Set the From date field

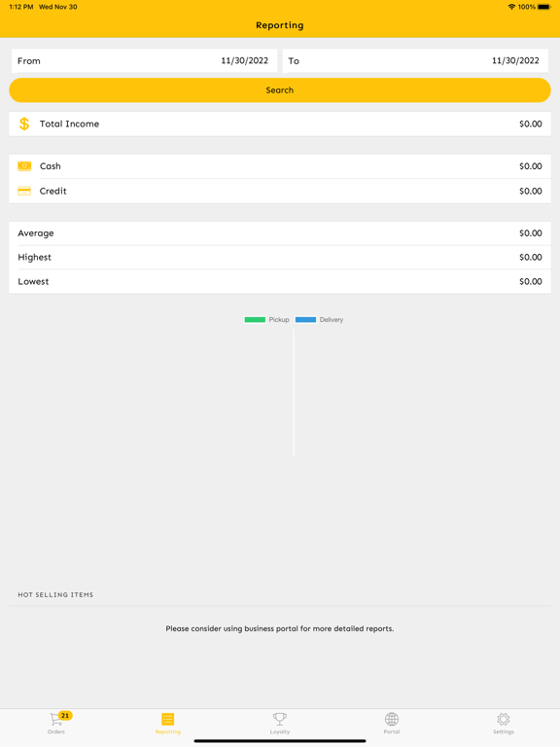click(144, 61)
